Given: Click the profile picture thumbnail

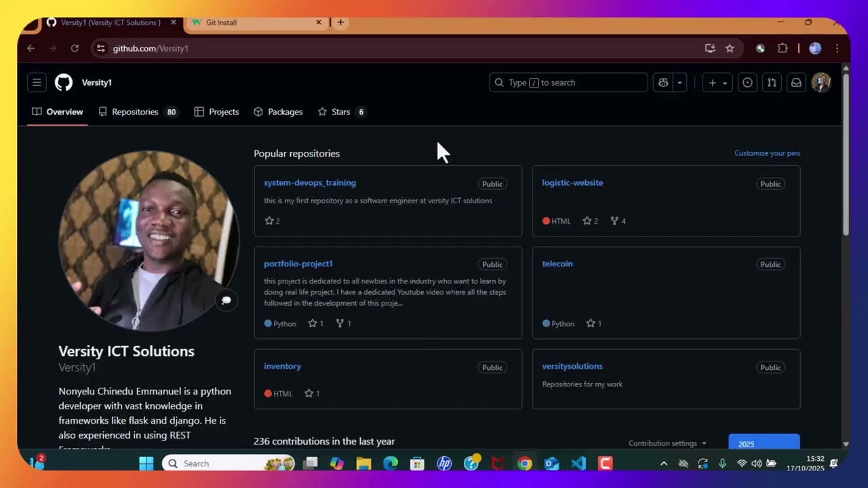Looking at the screenshot, I should click(x=149, y=241).
